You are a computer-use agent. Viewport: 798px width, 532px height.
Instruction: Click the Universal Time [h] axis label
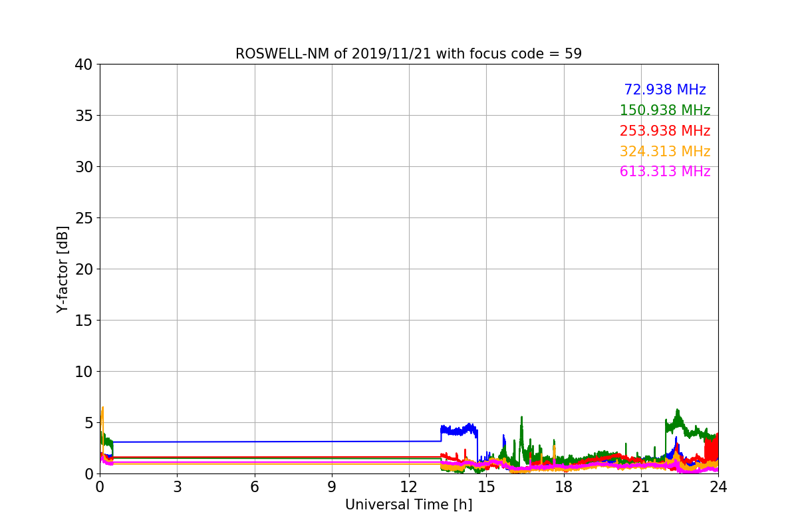coord(408,505)
